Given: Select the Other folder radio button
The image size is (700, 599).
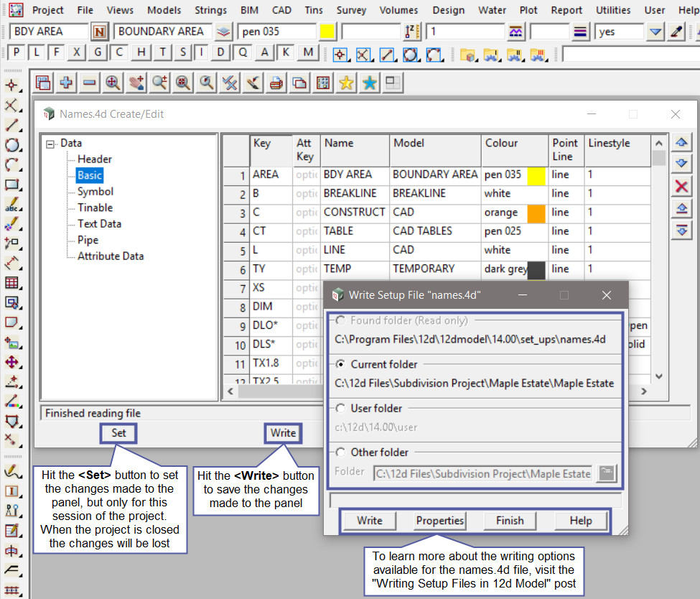Looking at the screenshot, I should (341, 452).
